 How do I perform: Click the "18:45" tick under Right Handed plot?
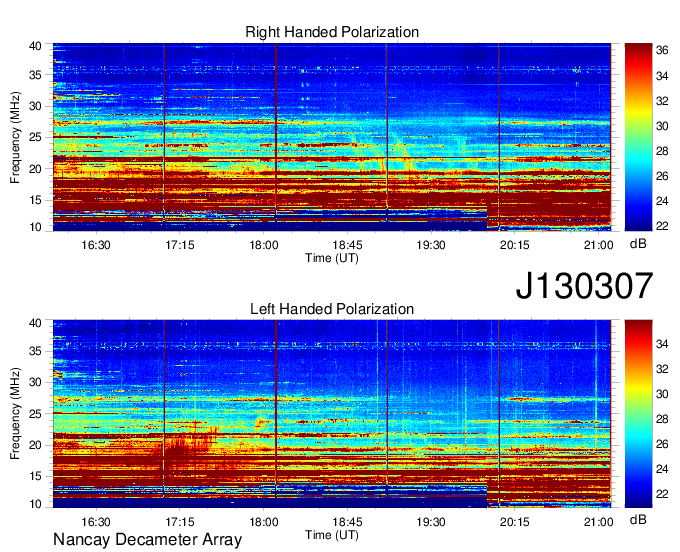coord(347,245)
